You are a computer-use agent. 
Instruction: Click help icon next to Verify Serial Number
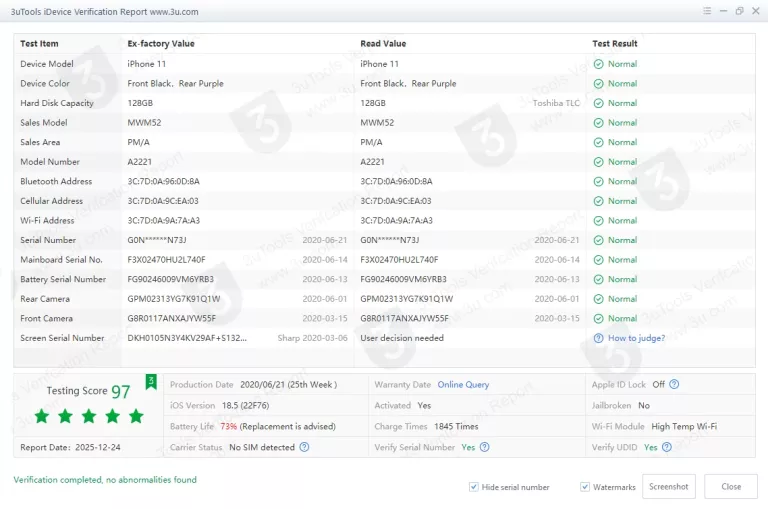(484, 447)
